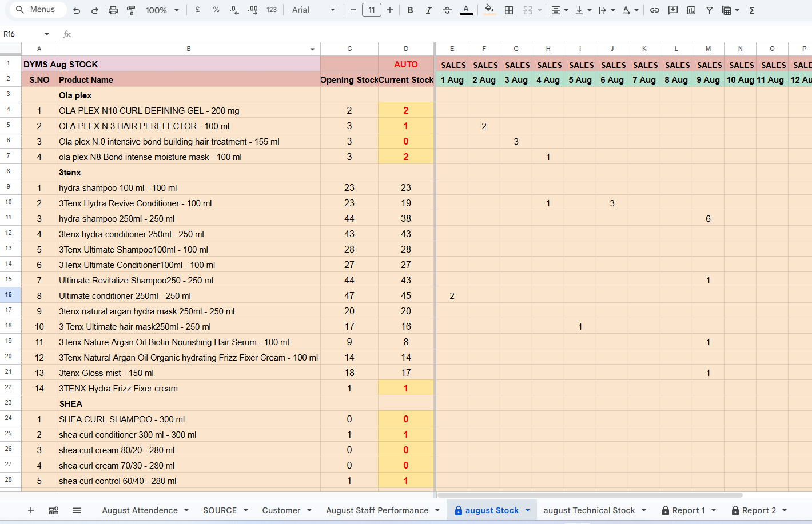Select current stock 38 for hydra shampoo 250ml
This screenshot has height=524, width=812.
click(x=406, y=218)
